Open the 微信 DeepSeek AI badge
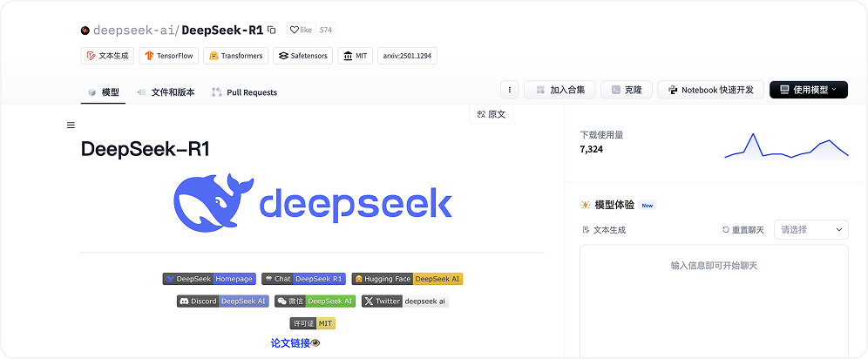The width and height of the screenshot is (868, 359). (x=315, y=301)
